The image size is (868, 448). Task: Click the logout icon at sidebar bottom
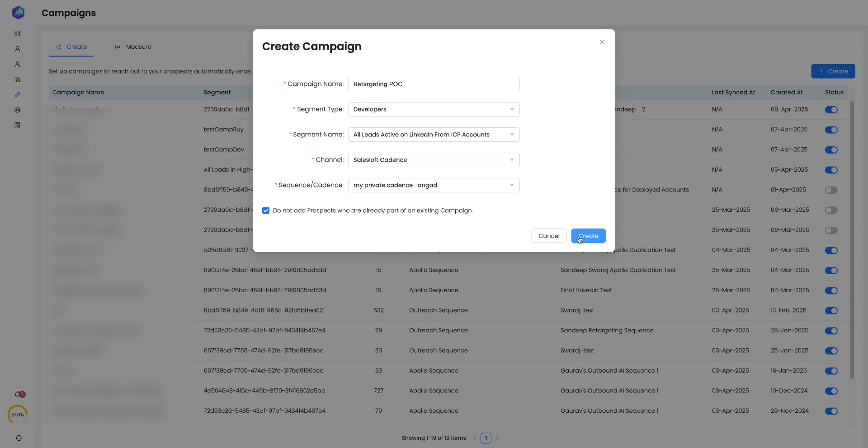click(19, 438)
